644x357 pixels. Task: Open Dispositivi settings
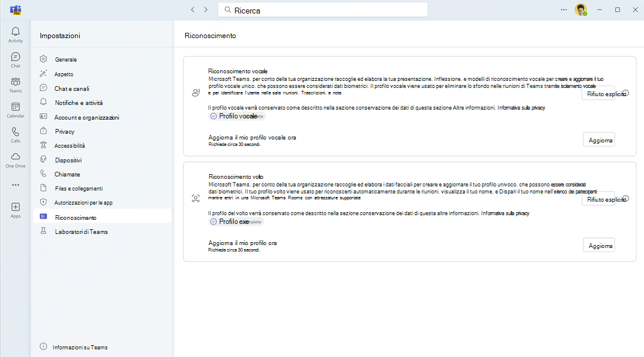coord(103,160)
